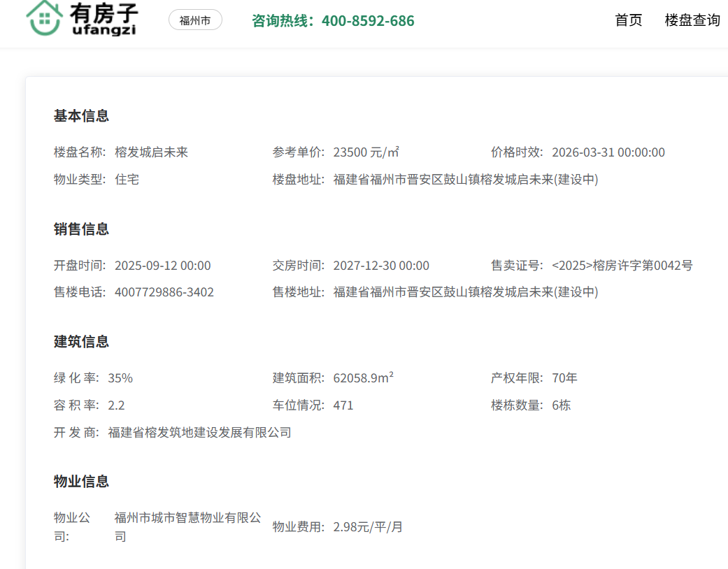Go to the 首页 nav item
The width and height of the screenshot is (728, 569).
pos(628,20)
